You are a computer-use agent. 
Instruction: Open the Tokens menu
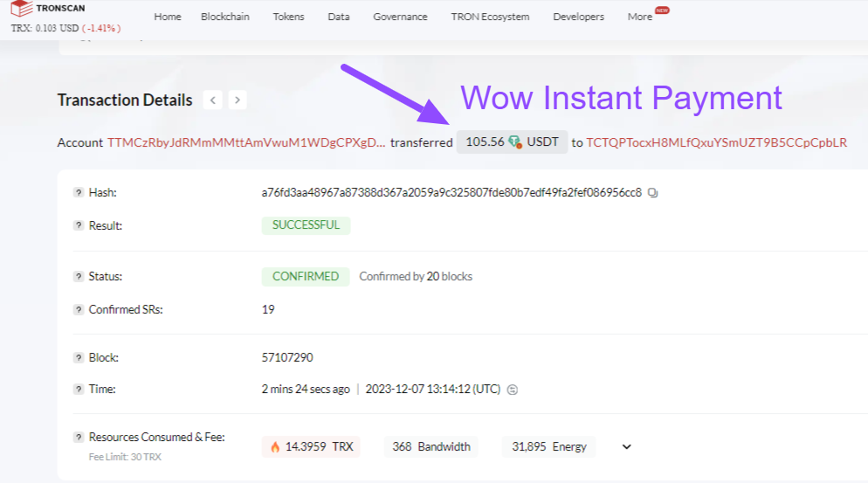click(x=288, y=17)
